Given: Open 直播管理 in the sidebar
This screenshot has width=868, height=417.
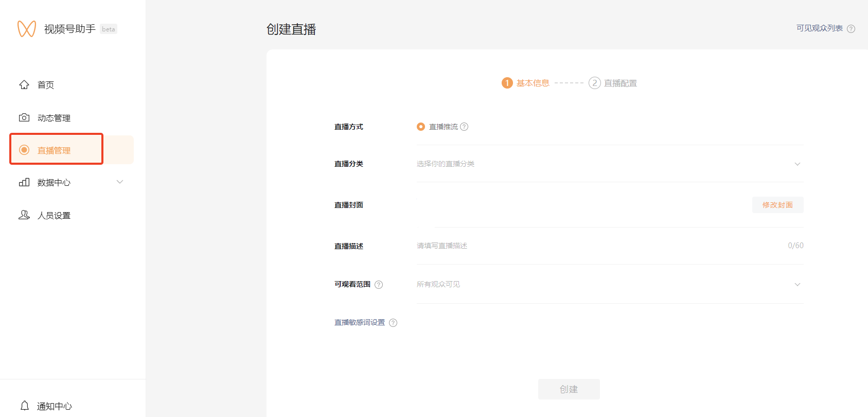Looking at the screenshot, I should pyautogui.click(x=54, y=150).
